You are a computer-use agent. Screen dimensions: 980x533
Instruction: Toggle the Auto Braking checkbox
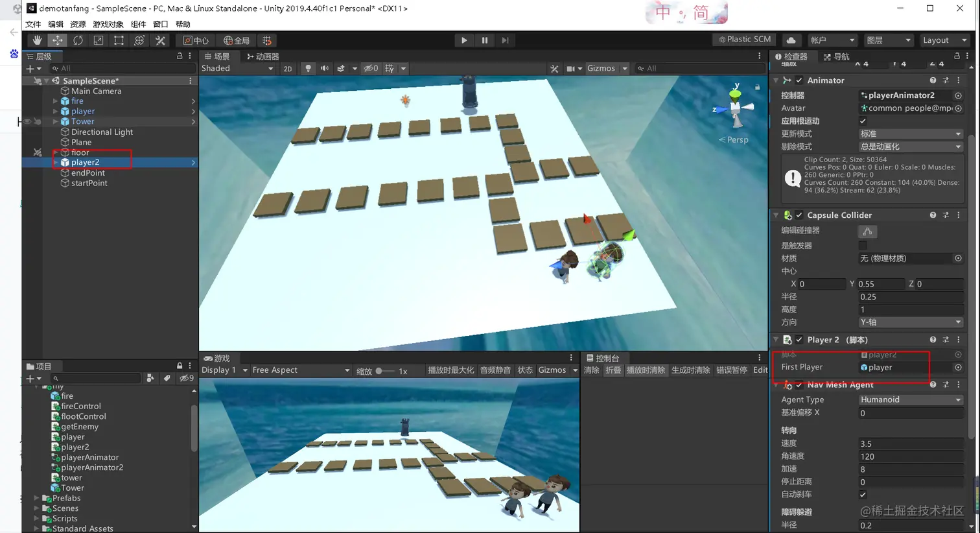tap(863, 495)
